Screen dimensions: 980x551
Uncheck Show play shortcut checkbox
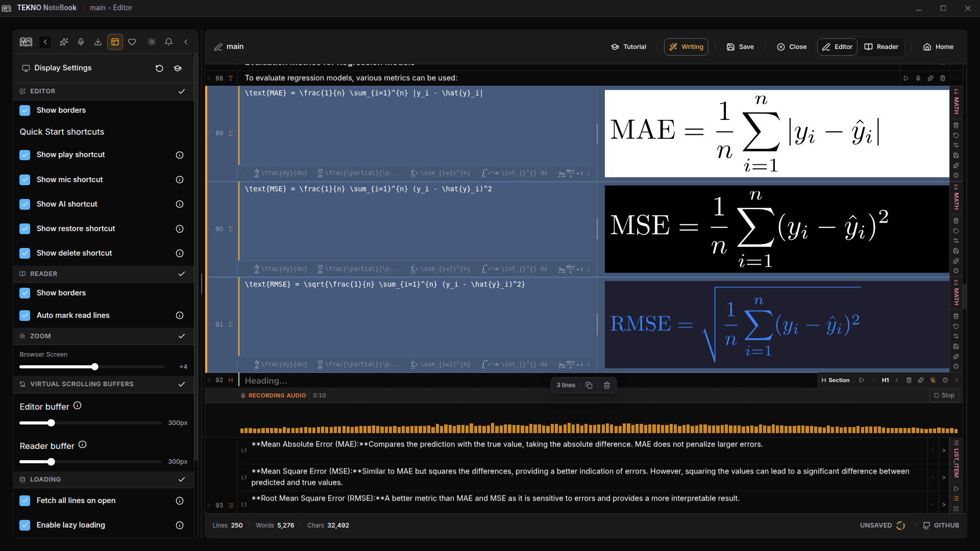click(x=25, y=155)
